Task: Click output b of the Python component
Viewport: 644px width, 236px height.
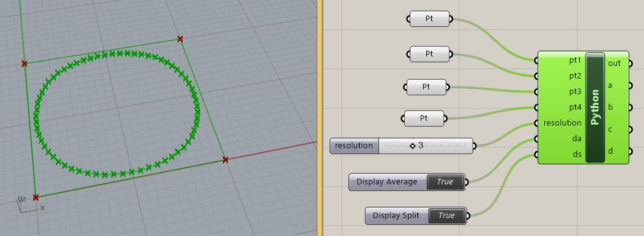Action: (610, 107)
